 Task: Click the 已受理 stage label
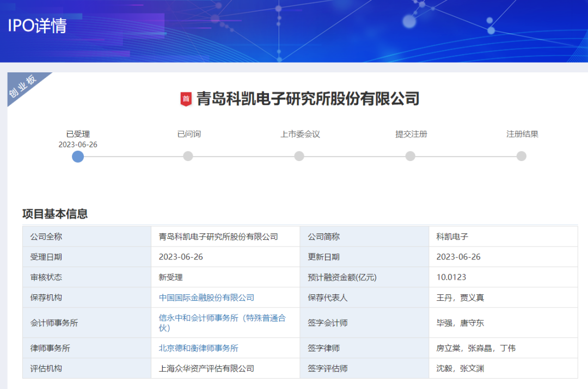coord(78,134)
